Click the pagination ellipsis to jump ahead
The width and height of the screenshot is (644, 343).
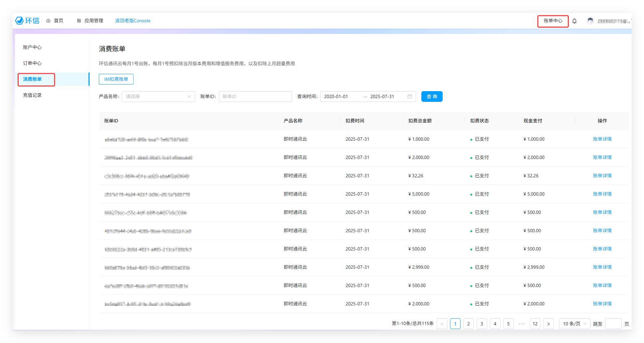(x=522, y=324)
